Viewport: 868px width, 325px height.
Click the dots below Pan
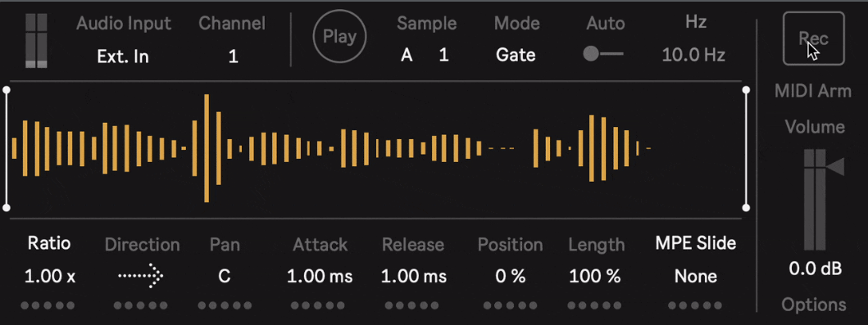pos(225,305)
